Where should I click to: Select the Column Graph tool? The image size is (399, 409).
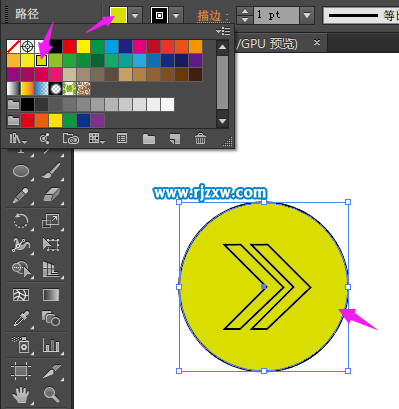coord(51,345)
